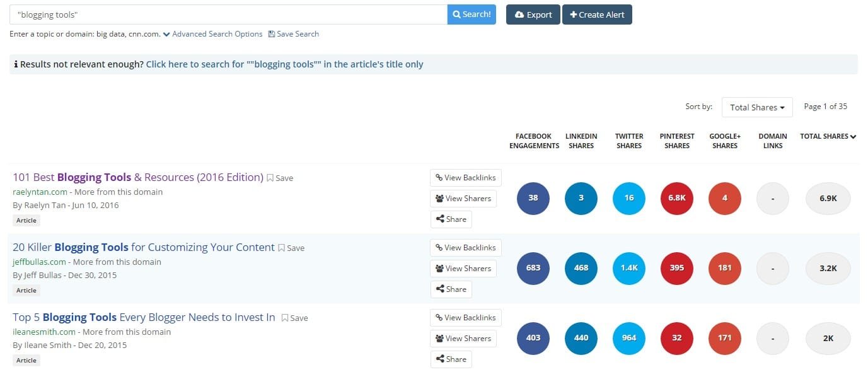Sort by the Facebook Engagements column
868x372 pixels.
tap(534, 141)
